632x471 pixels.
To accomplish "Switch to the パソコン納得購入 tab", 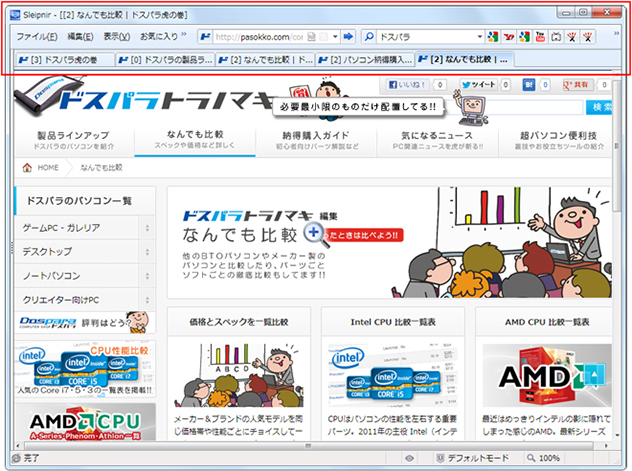I will [364, 60].
